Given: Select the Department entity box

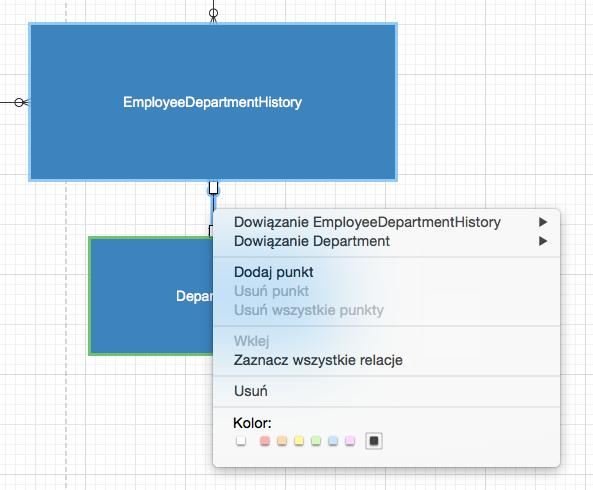Looking at the screenshot, I should (151, 296).
